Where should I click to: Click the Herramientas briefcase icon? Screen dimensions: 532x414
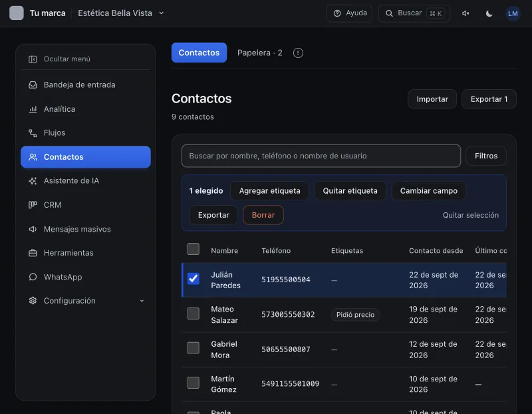point(33,253)
